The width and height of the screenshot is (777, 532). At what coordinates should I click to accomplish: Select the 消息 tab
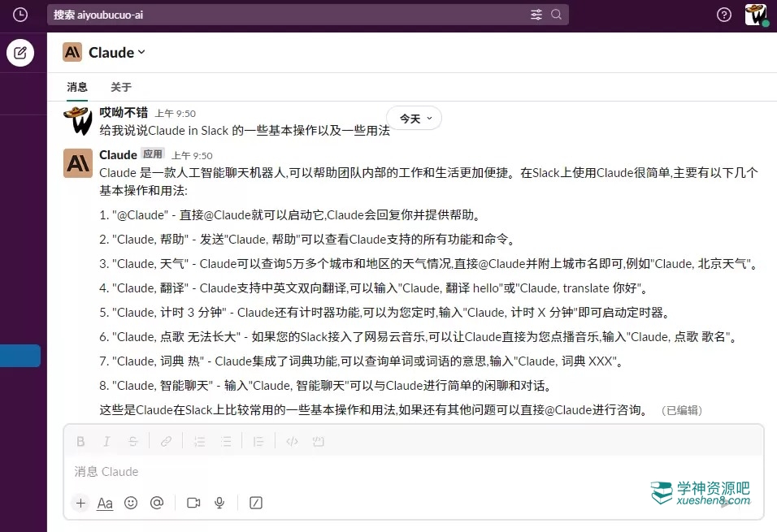[77, 87]
